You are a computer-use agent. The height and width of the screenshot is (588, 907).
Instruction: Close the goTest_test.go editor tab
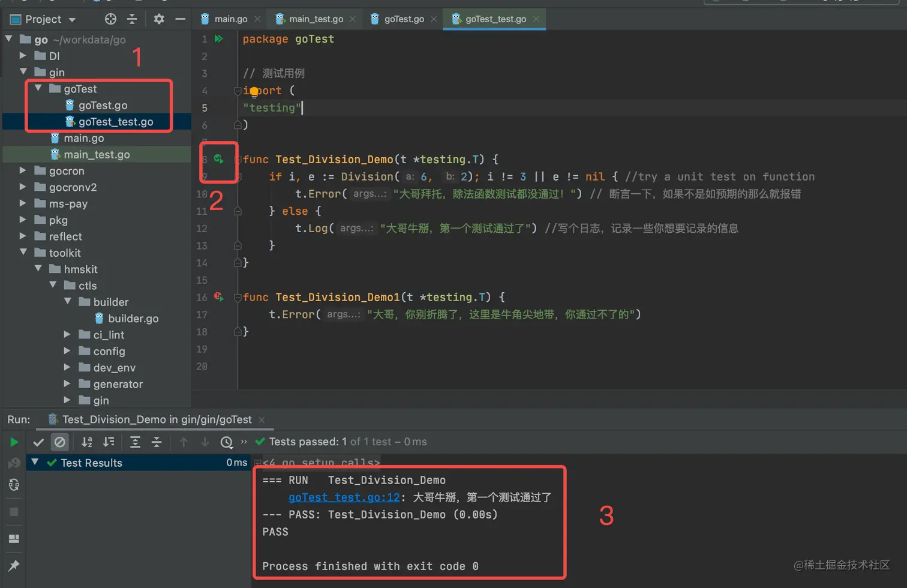coord(536,19)
